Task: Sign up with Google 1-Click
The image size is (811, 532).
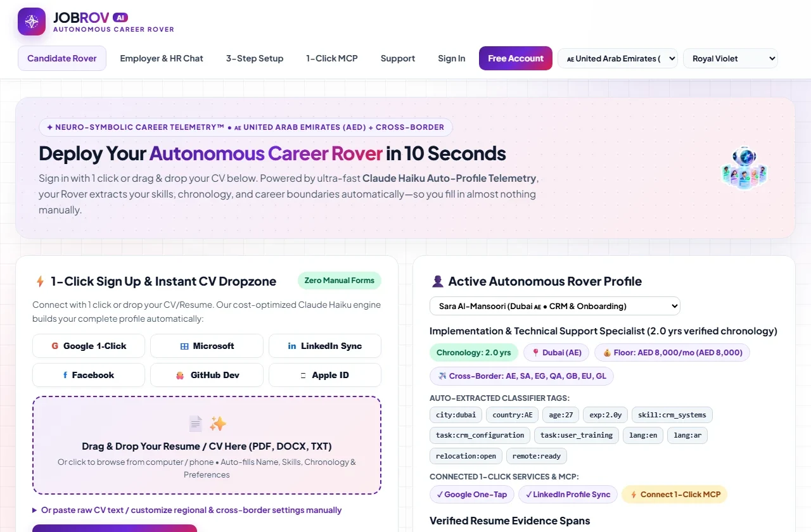Action: (89, 346)
